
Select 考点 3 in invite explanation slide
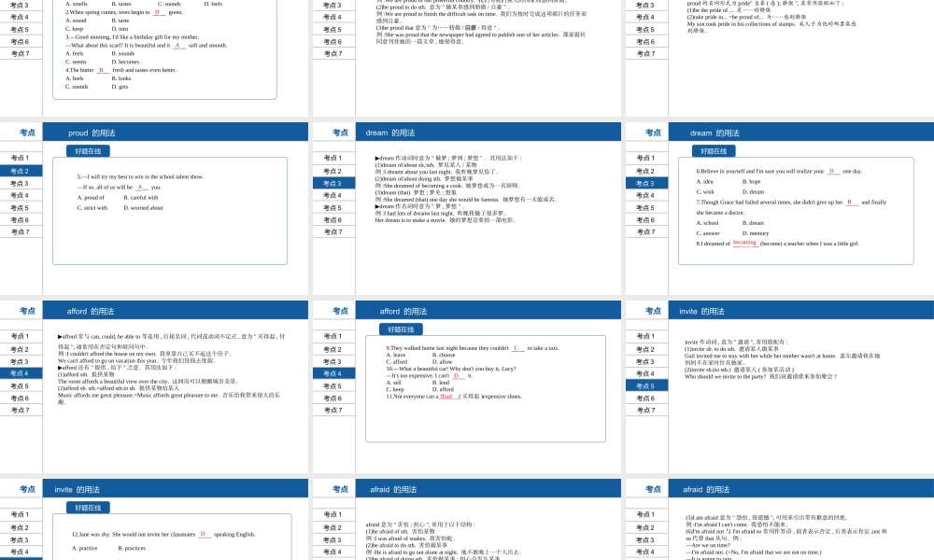tap(645, 361)
